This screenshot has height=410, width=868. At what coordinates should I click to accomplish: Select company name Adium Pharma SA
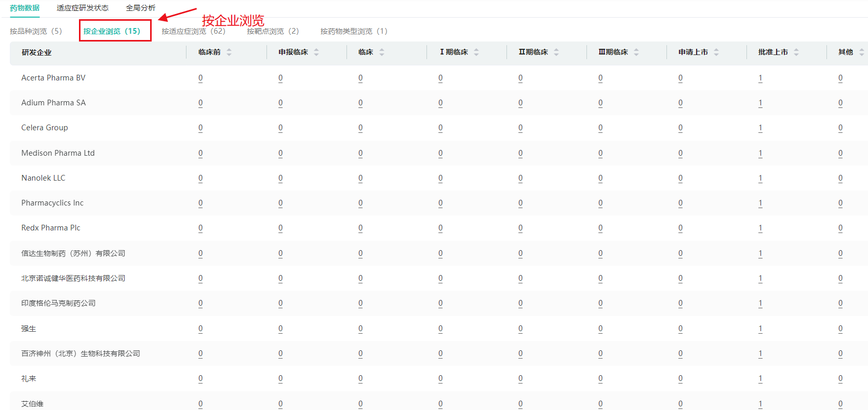54,103
